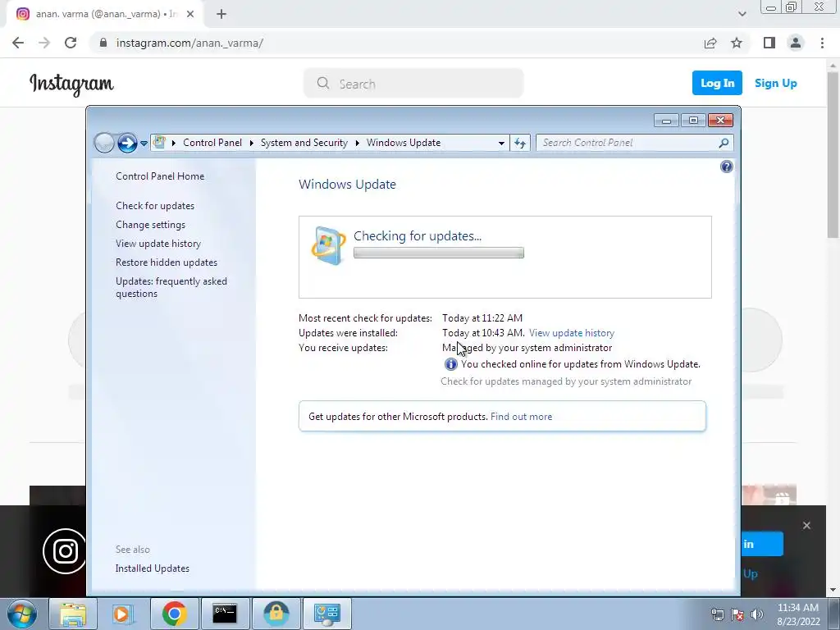Dismiss the Instagram bottom banner with X

click(806, 526)
